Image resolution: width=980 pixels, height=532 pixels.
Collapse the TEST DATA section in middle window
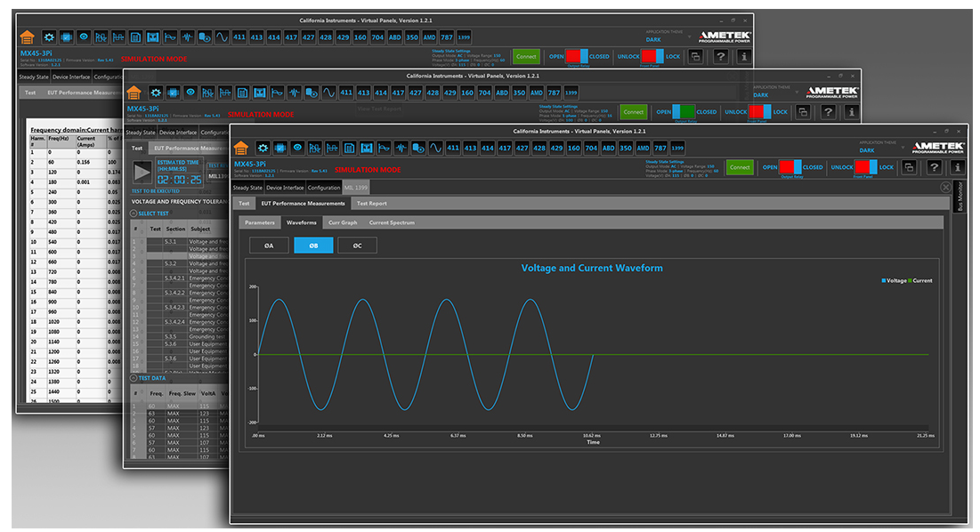134,378
